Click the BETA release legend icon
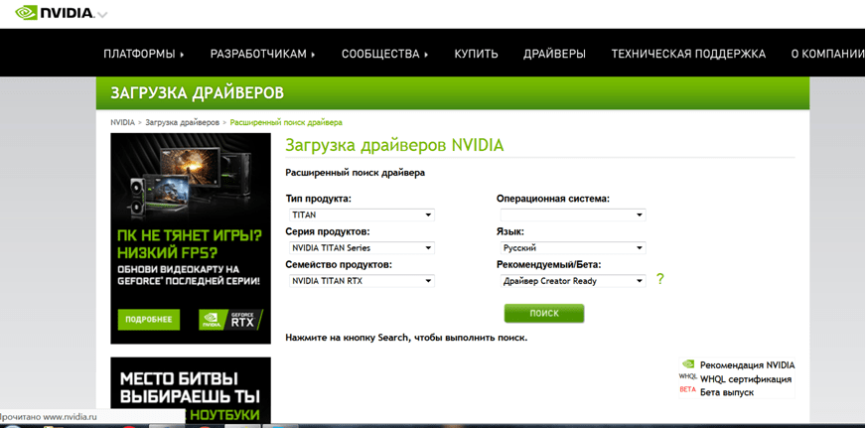This screenshot has height=428, width=868. pyautogui.click(x=687, y=390)
